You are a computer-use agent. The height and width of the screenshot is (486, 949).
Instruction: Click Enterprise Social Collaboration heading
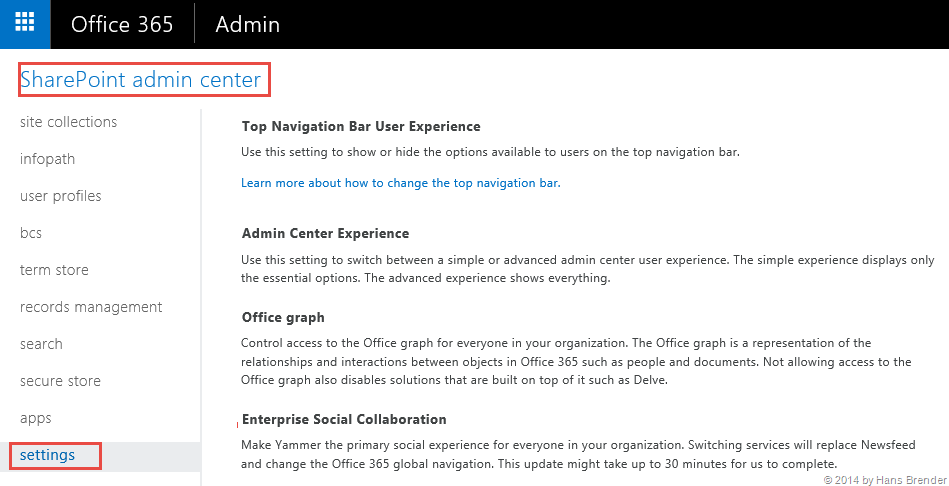pyautogui.click(x=344, y=419)
